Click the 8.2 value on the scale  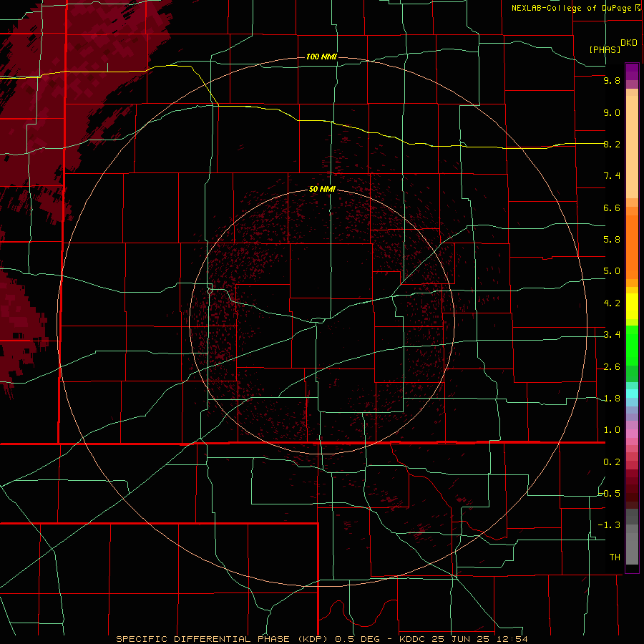point(612,144)
